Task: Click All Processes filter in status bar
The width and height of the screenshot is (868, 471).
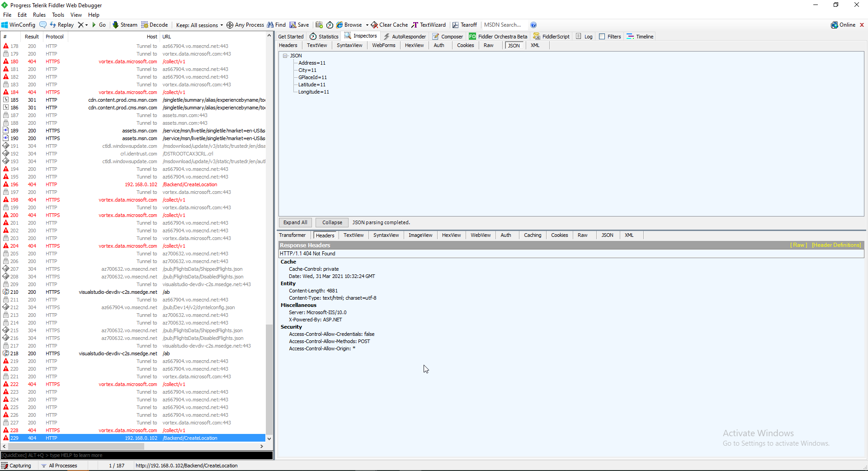Action: pyautogui.click(x=59, y=466)
